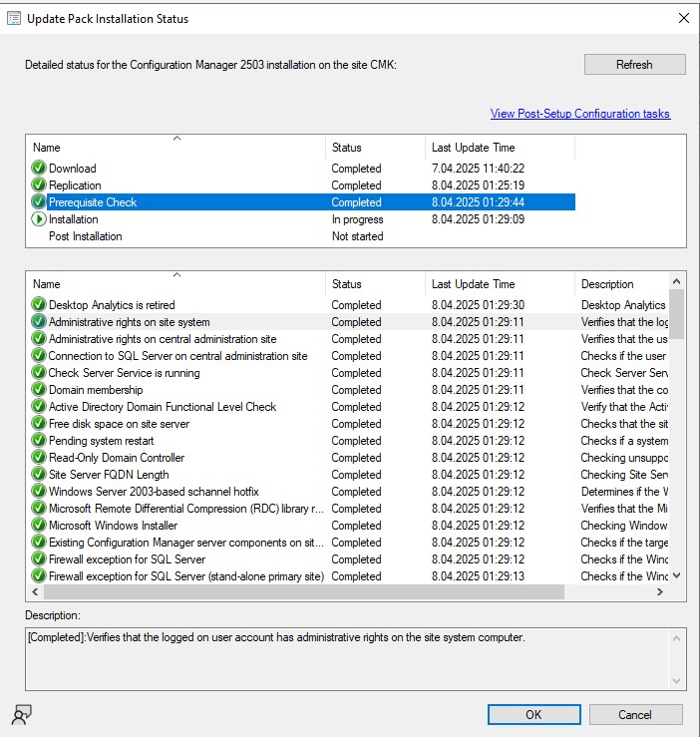
Task: Open View Post-Setup Configuration tasks link
Action: [579, 114]
